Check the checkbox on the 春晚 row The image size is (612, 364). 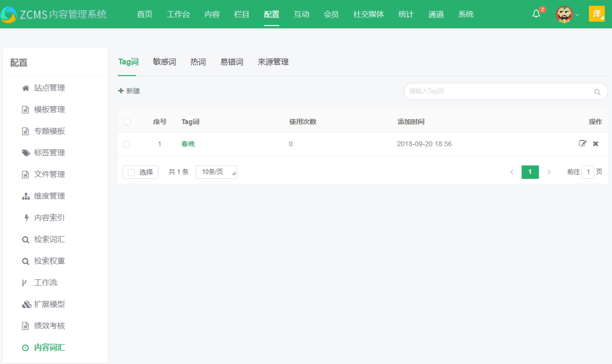coord(127,144)
